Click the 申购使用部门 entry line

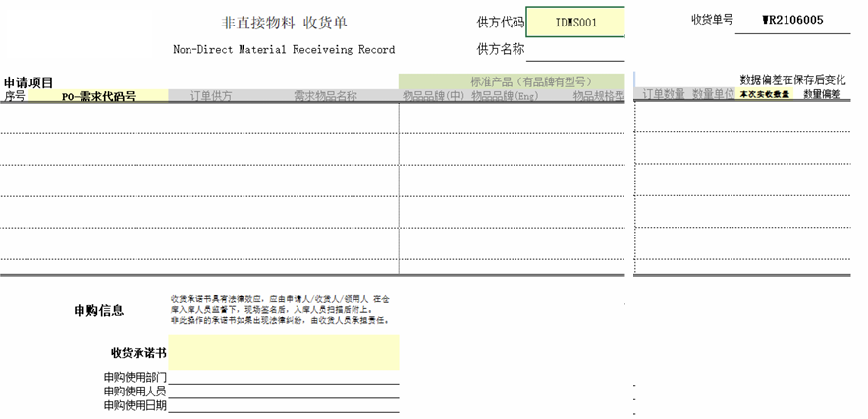pyautogui.click(x=284, y=378)
